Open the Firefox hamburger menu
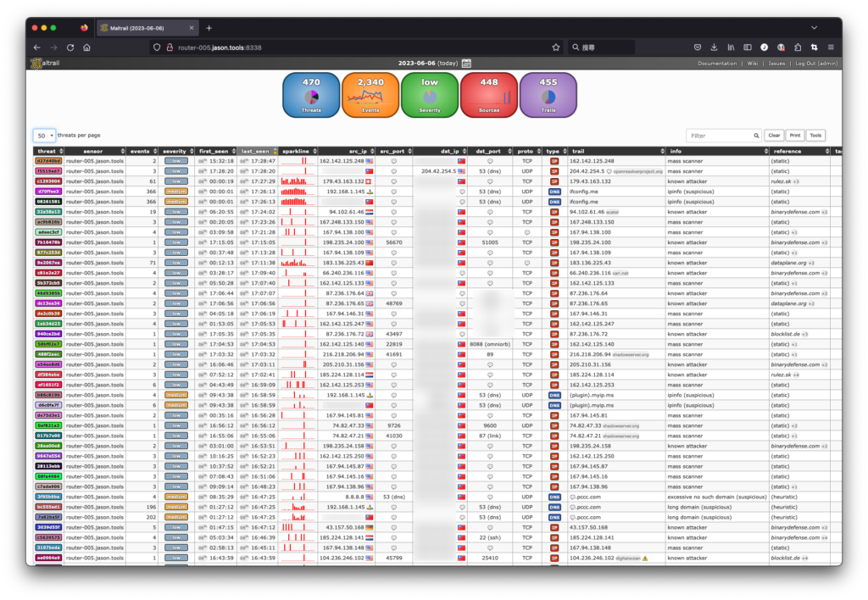 (x=831, y=47)
